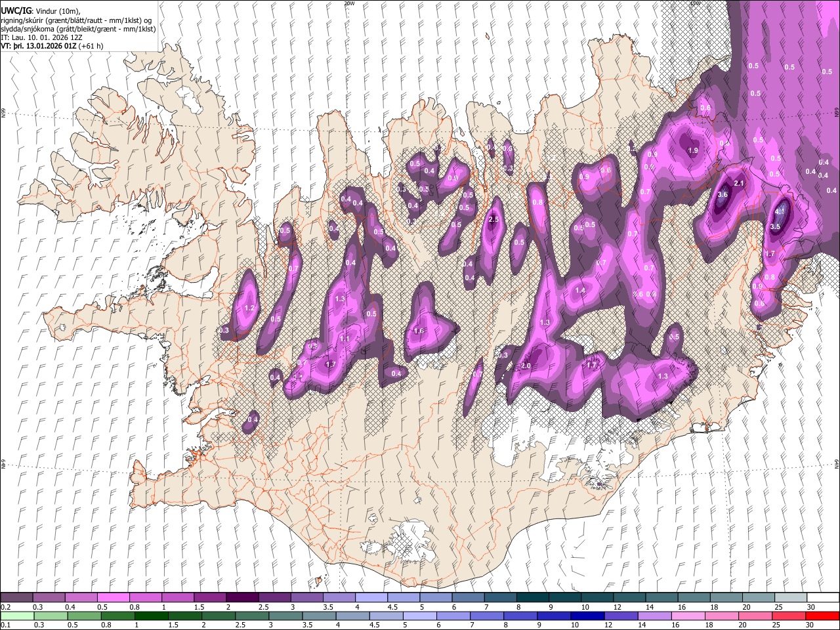Click the 15W longitude label on the map's top edge
The width and height of the screenshot is (840, 630).
tap(695, 3)
